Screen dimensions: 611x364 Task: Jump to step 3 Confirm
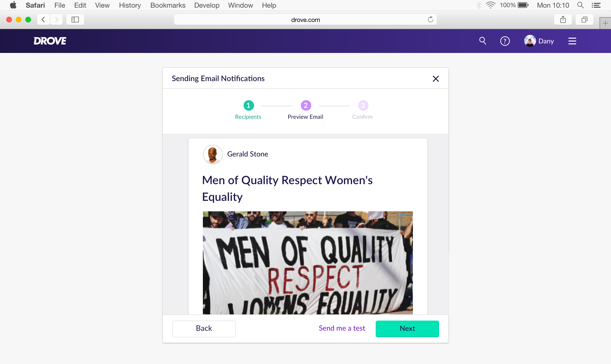point(363,105)
